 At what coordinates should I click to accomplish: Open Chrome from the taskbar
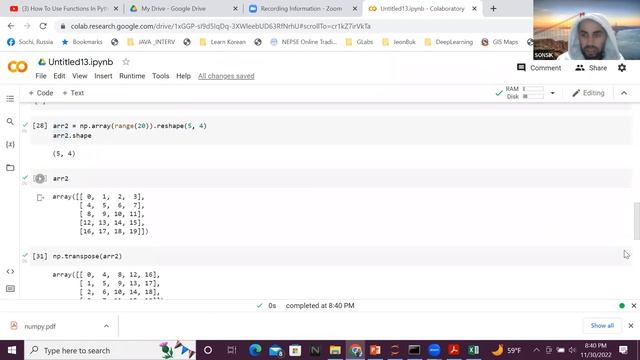pyautogui.click(x=356, y=350)
